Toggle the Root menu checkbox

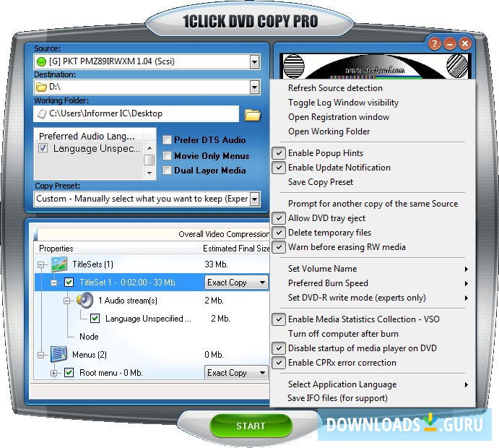69,373
